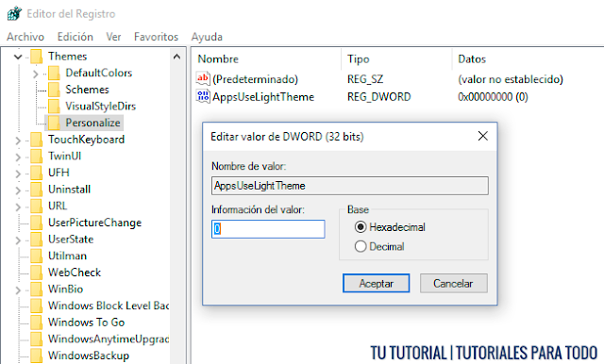
Task: Open the Ayuda menu
Action: 207,37
